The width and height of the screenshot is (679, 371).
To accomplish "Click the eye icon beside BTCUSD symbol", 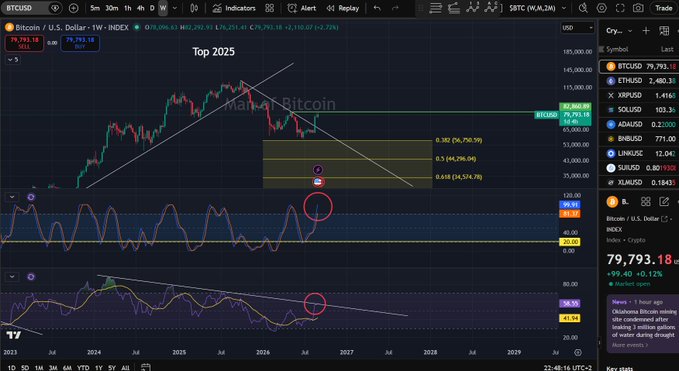I will [x=55, y=8].
